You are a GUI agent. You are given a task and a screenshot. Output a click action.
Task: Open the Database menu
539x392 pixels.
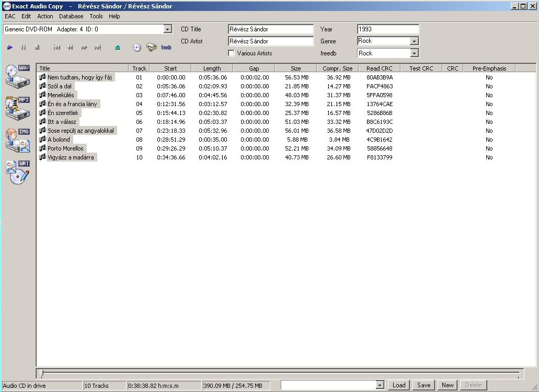(71, 16)
